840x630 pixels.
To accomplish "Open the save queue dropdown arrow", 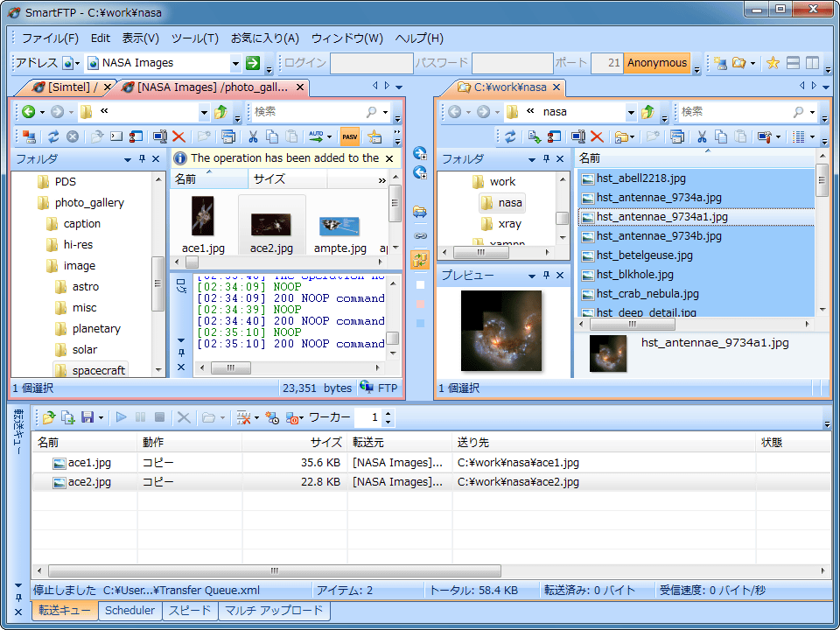I will pos(101,418).
